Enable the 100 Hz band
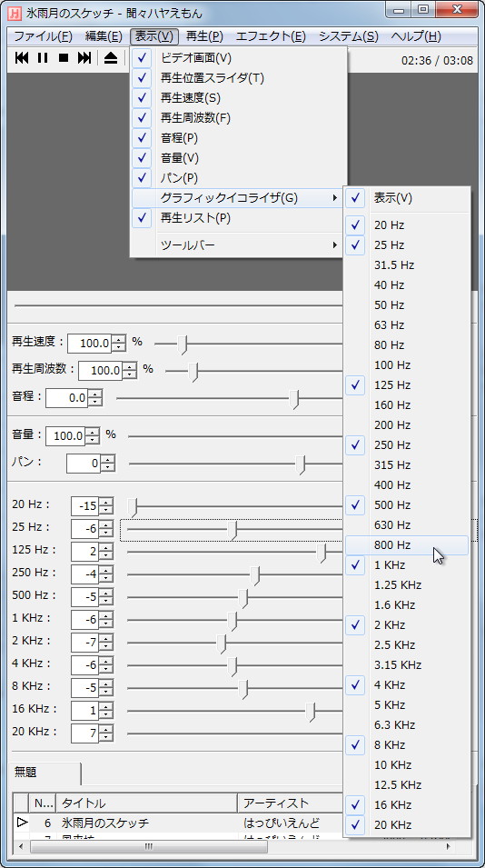Screen dimensions: 485x868 coord(407,365)
